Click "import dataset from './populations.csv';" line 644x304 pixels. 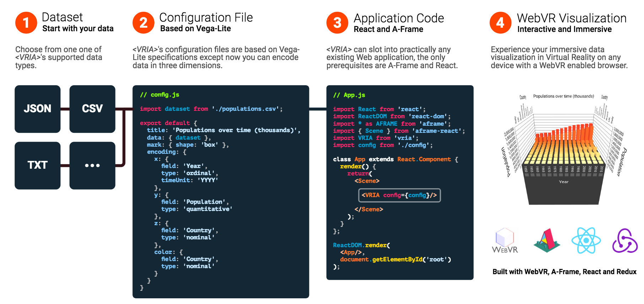click(211, 109)
